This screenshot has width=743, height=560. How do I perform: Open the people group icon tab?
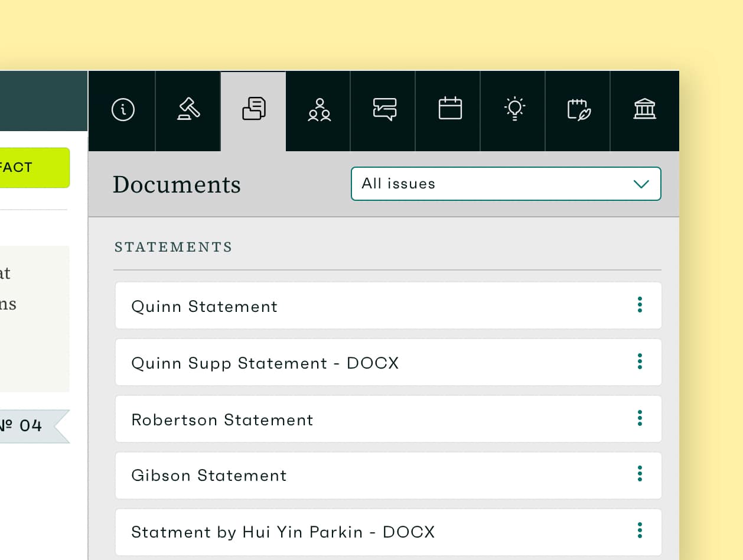(x=319, y=110)
